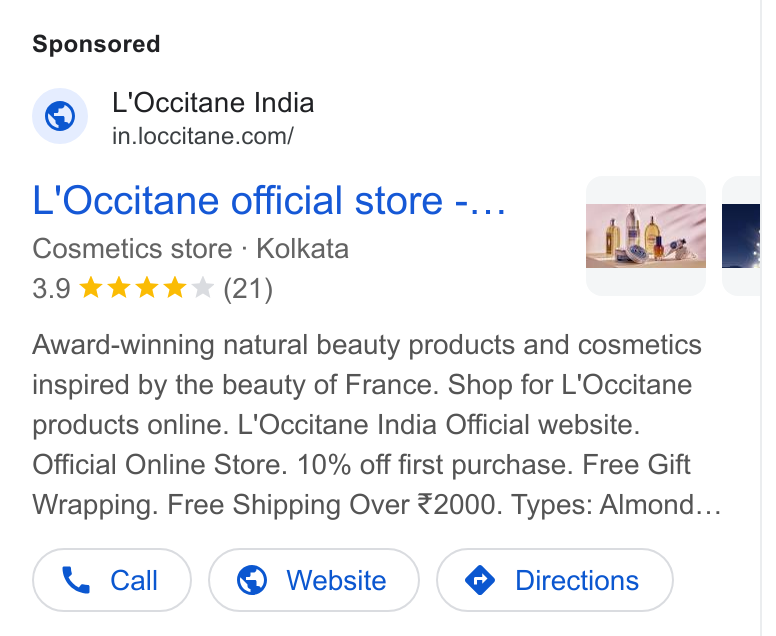Click the in.loccitane.com URL
Image resolution: width=776 pixels, height=636 pixels.
point(203,136)
